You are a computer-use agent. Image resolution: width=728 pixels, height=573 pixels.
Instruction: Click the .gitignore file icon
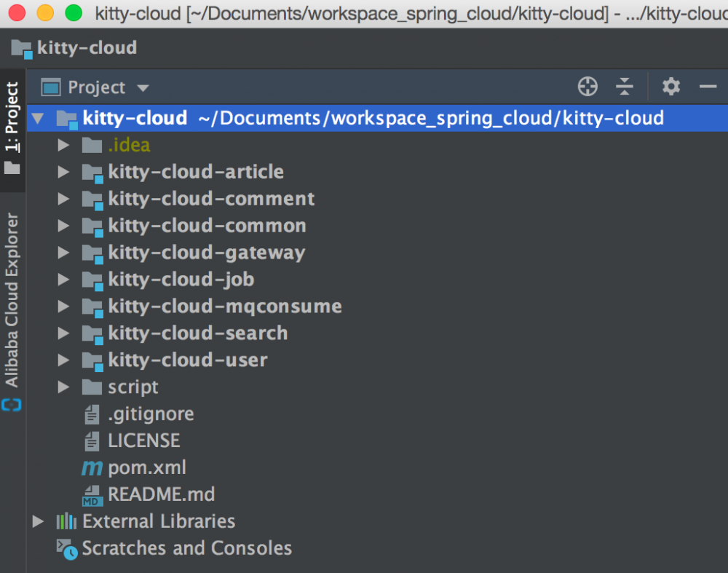[92, 414]
